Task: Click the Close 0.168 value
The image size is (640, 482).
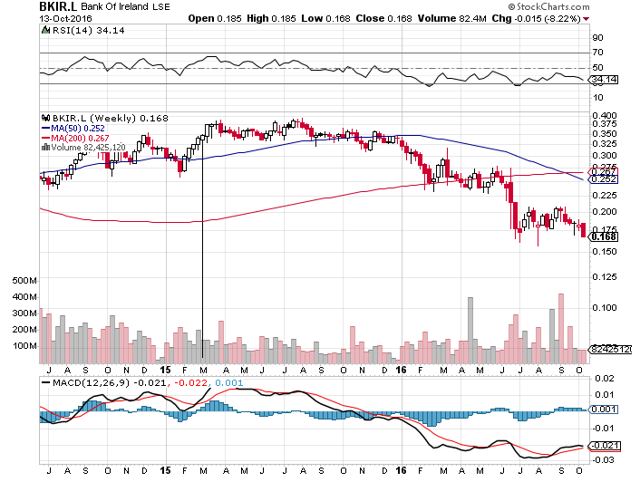Action: tap(384, 19)
